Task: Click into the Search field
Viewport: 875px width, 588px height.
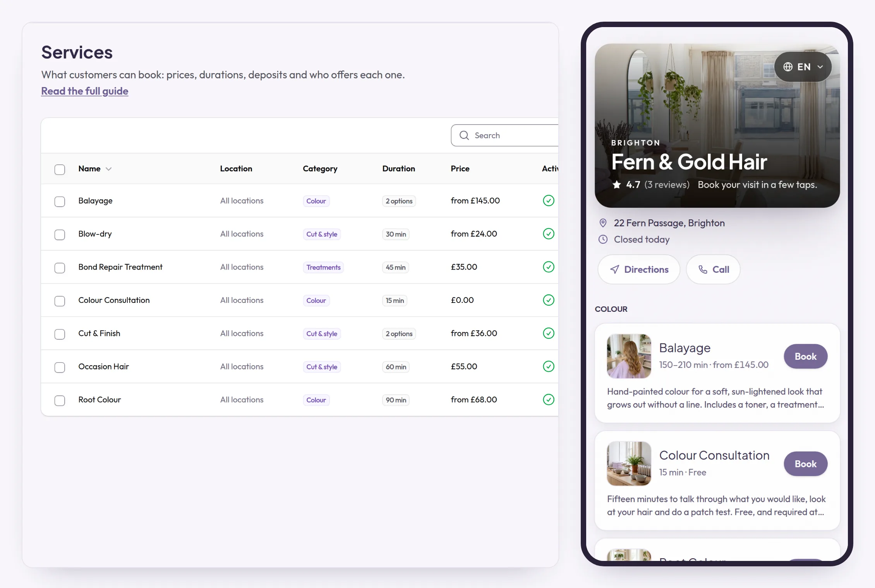Action: pyautogui.click(x=504, y=135)
